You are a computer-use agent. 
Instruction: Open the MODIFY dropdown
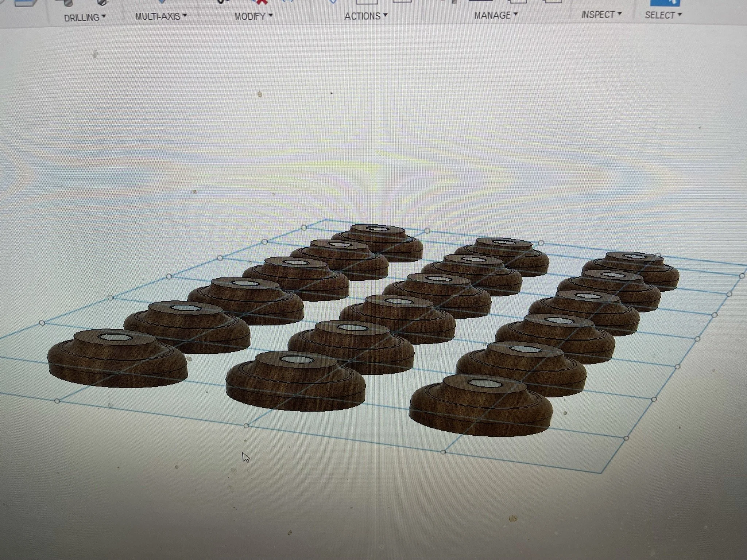[253, 16]
